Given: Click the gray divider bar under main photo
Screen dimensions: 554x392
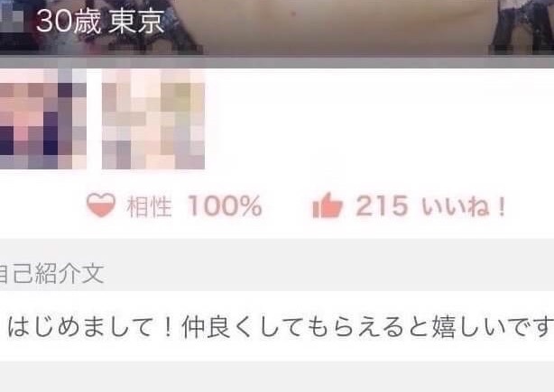Looking at the screenshot, I should (x=277, y=62).
